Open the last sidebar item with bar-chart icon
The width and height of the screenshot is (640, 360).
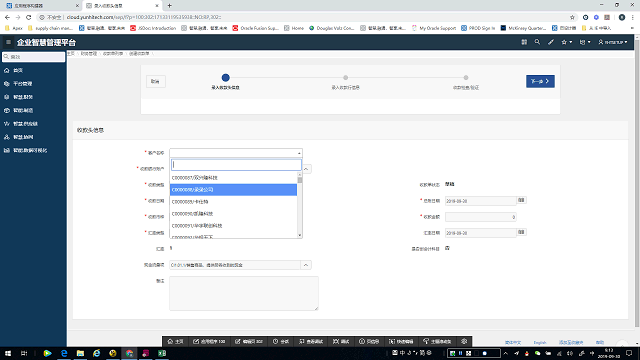point(33,150)
